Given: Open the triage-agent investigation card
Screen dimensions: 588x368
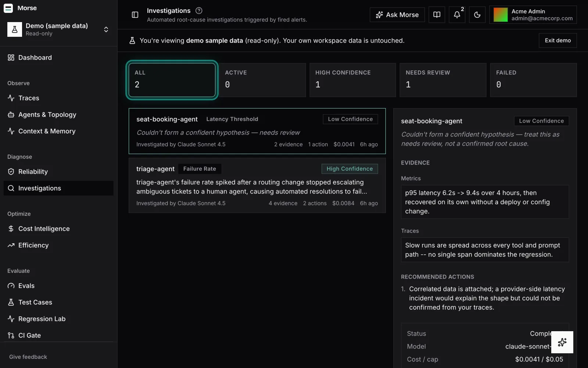Looking at the screenshot, I should [x=257, y=185].
